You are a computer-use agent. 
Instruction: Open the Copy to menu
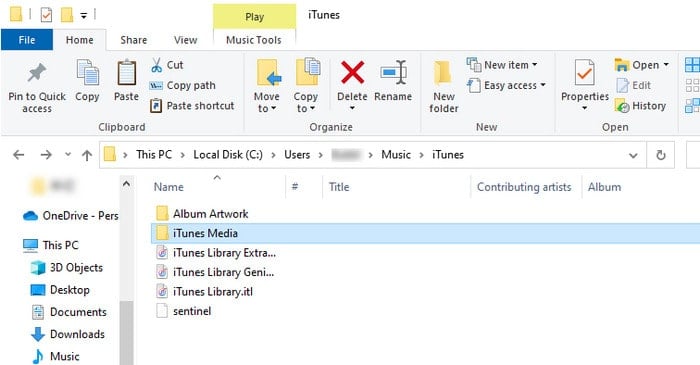click(x=306, y=87)
